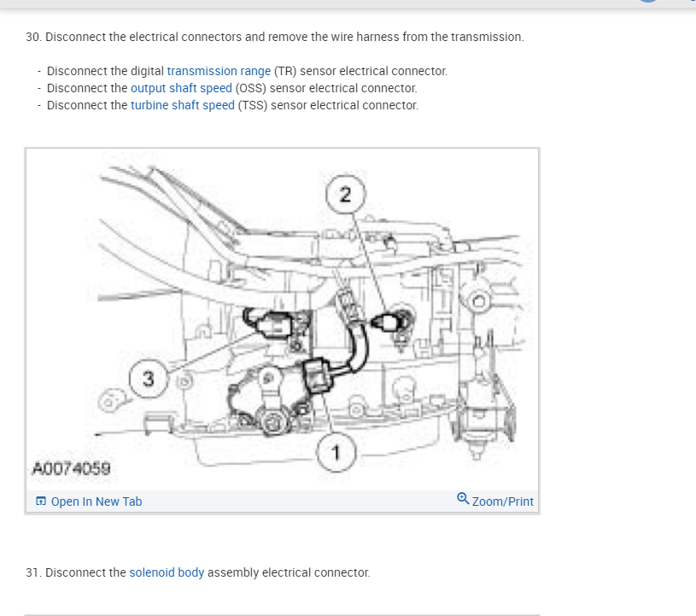
Task: Open the turbine shaft speed link
Action: click(x=183, y=105)
